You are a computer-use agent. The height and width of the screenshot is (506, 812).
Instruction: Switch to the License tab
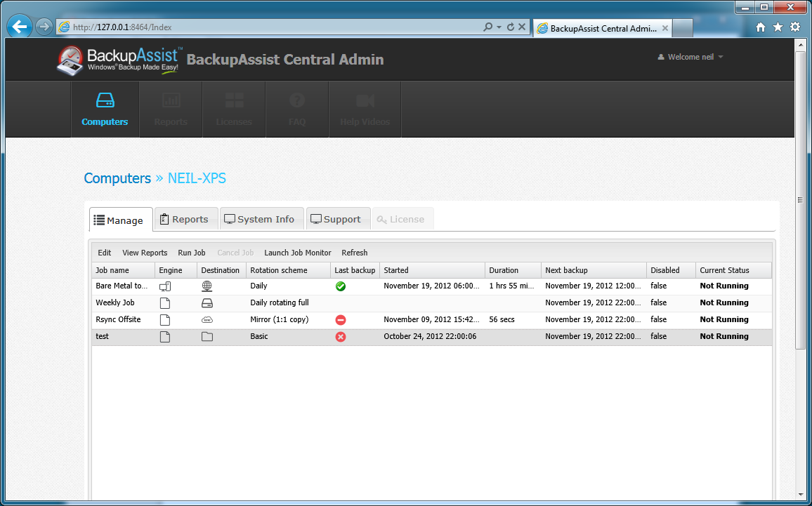(402, 219)
